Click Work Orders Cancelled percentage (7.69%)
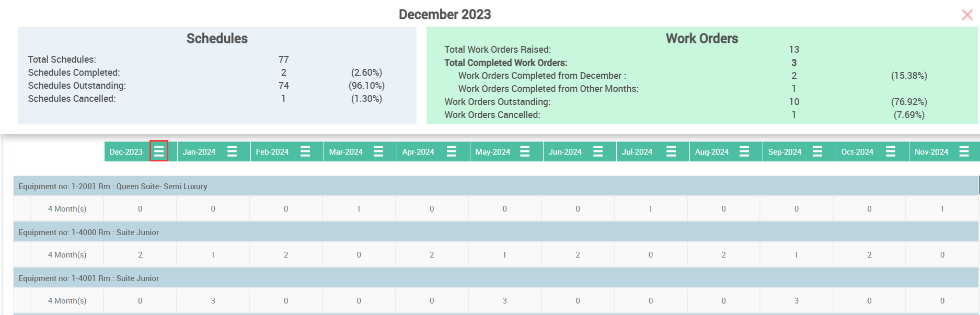 909,115
